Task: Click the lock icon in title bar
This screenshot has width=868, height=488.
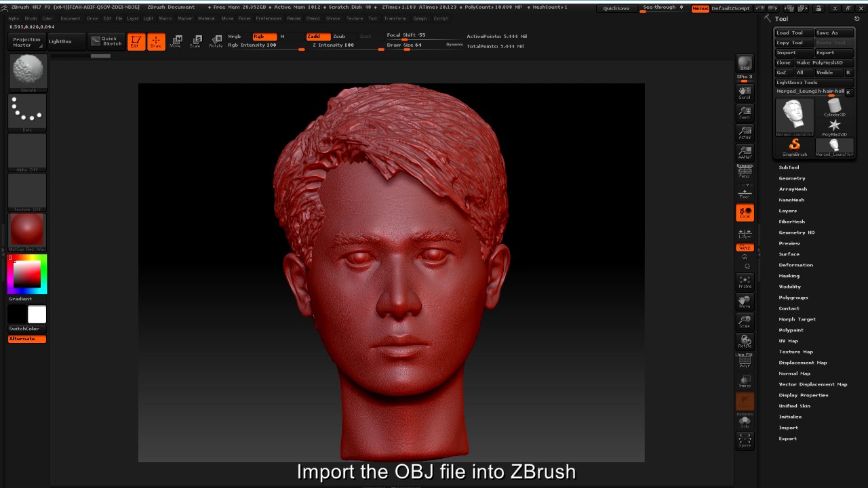Action: click(818, 8)
